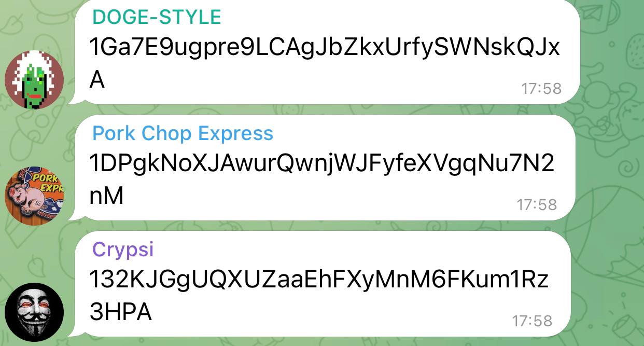Tap wrapped letter A in DOGE-STYLE message
644x346 pixels.
(97, 80)
